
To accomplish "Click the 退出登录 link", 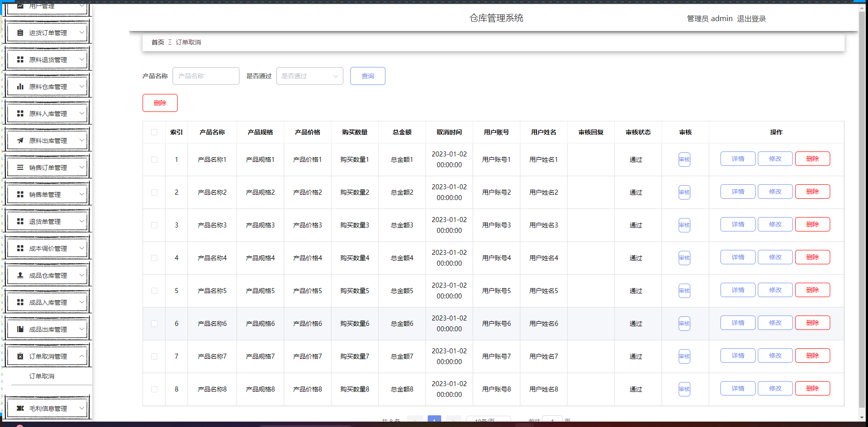I will pyautogui.click(x=752, y=18).
